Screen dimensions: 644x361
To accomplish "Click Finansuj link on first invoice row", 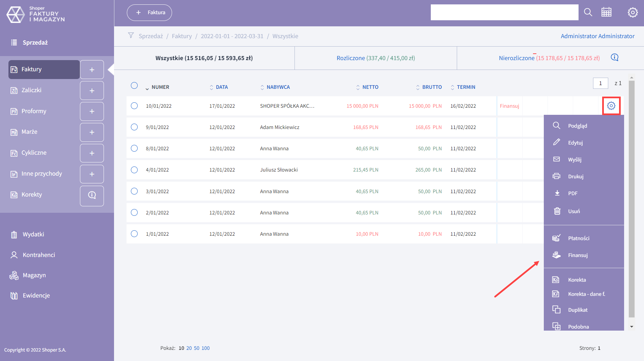I will click(x=509, y=106).
